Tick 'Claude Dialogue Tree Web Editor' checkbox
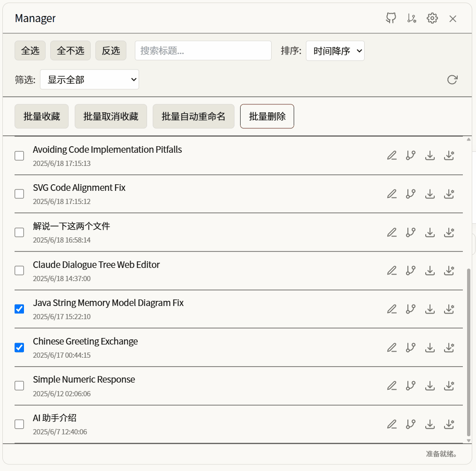 [19, 270]
